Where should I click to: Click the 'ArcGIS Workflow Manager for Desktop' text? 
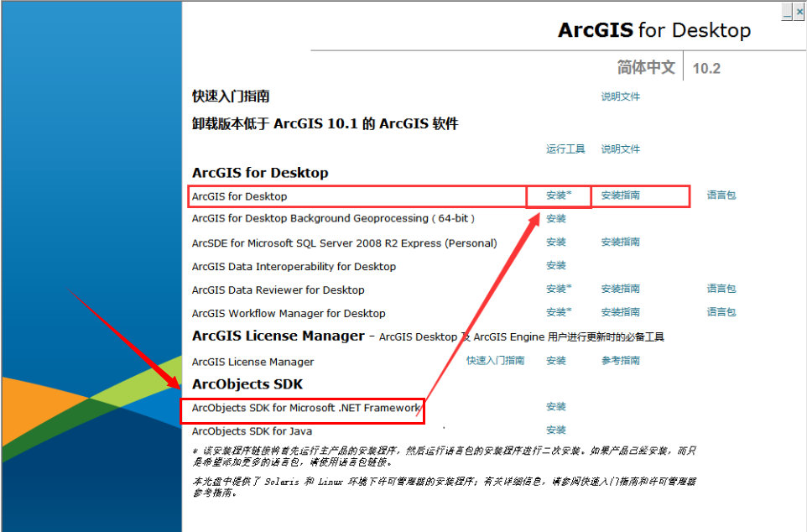[x=289, y=314]
